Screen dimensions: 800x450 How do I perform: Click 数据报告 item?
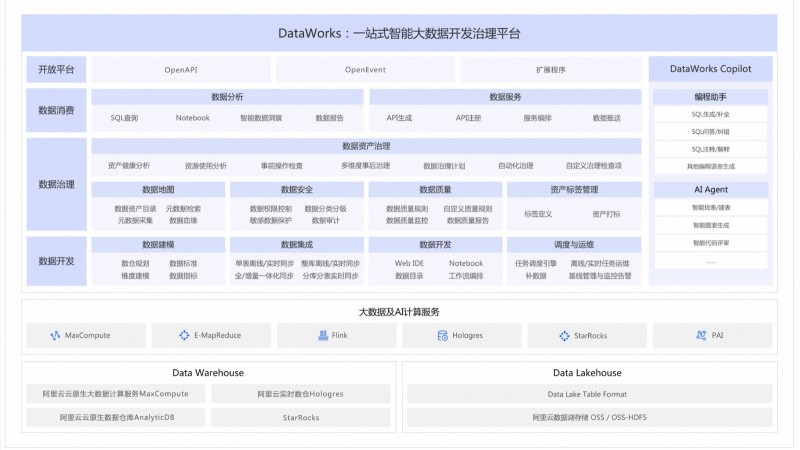point(330,118)
